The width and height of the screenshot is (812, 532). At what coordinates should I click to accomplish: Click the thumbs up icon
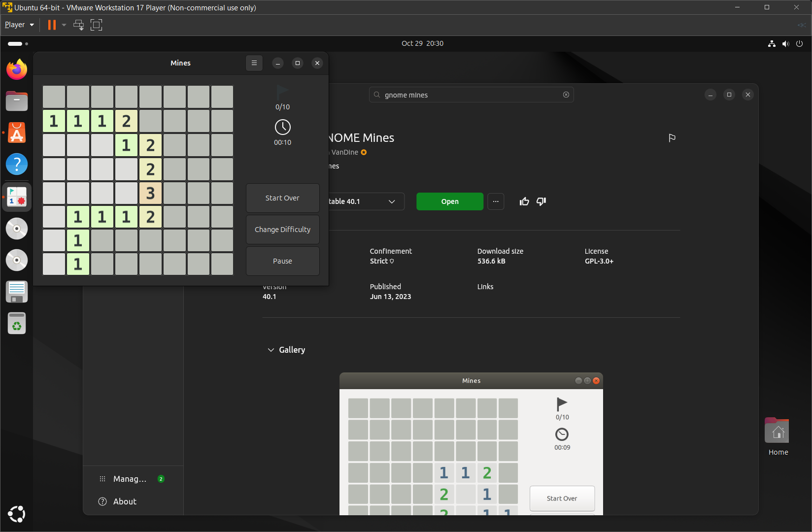[x=524, y=201]
